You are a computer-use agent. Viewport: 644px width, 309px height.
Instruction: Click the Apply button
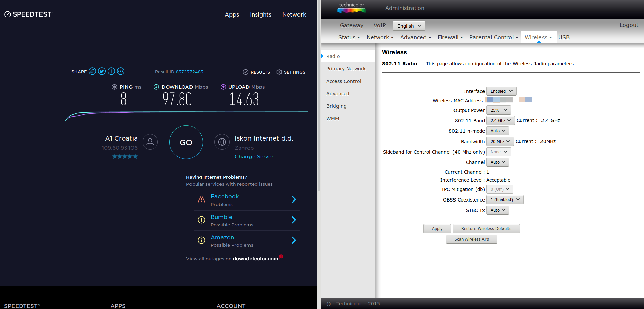click(x=437, y=229)
